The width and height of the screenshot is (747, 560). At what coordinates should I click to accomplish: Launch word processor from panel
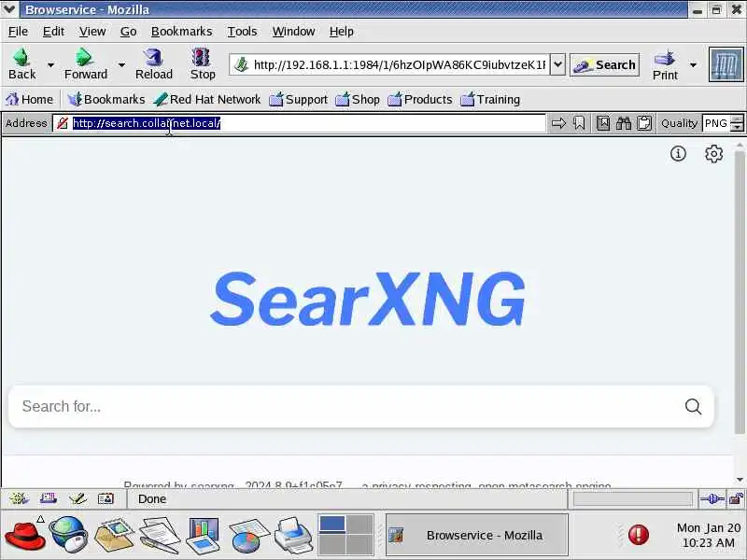point(160,535)
